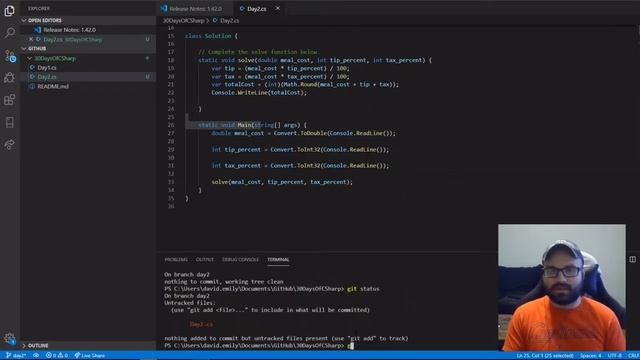
Task: Click the terminal input cursor at the prompt
Action: [351, 346]
